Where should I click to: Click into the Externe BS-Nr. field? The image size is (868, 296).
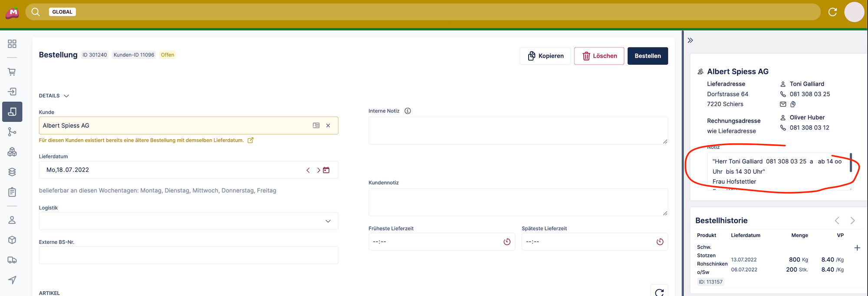[x=188, y=255]
